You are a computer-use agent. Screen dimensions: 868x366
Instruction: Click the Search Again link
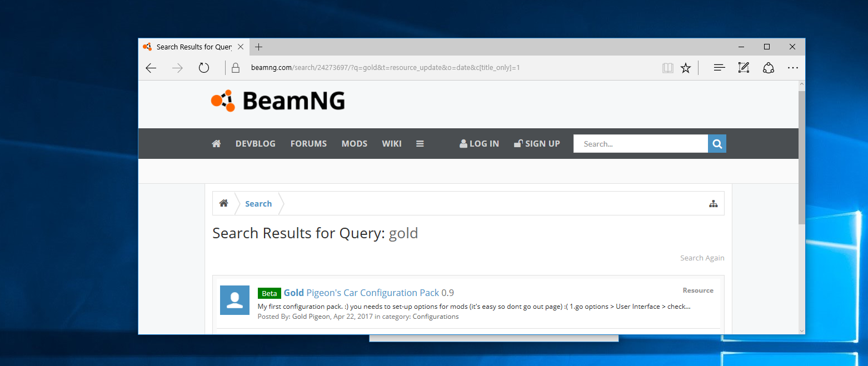point(702,258)
